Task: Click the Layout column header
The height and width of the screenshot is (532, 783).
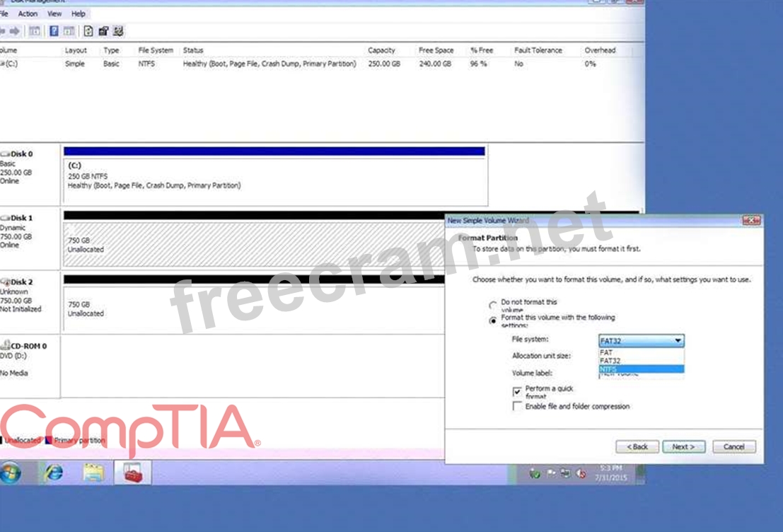Action: pyautogui.click(x=76, y=50)
